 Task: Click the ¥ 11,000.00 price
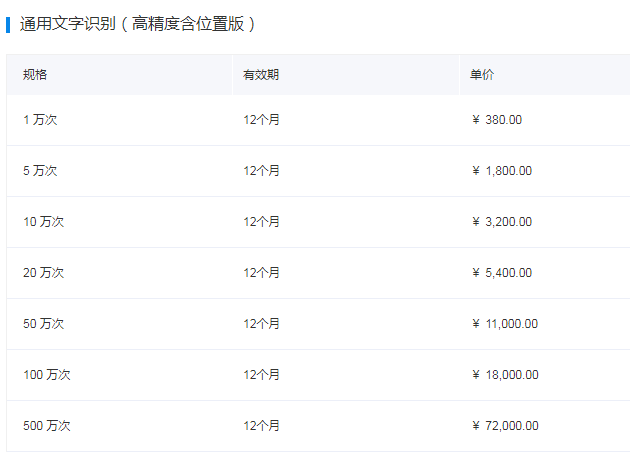coord(504,324)
